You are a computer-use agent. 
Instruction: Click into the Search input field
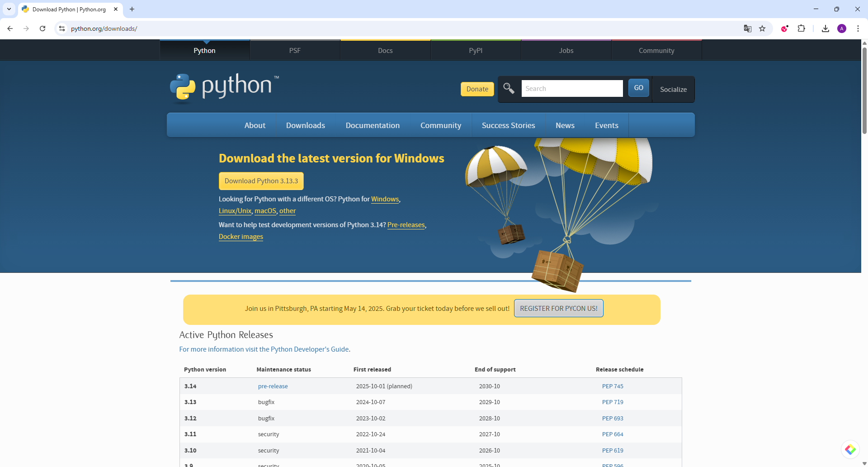572,88
